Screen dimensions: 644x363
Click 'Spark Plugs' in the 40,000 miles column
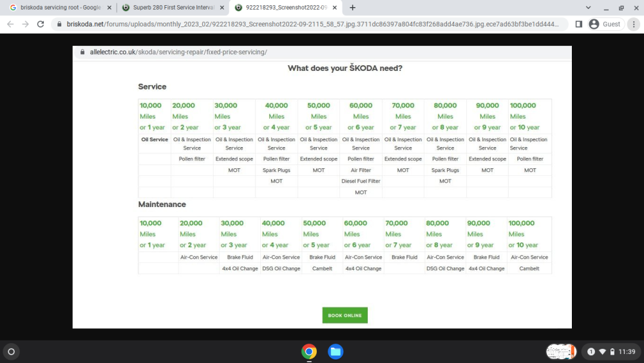tap(276, 170)
